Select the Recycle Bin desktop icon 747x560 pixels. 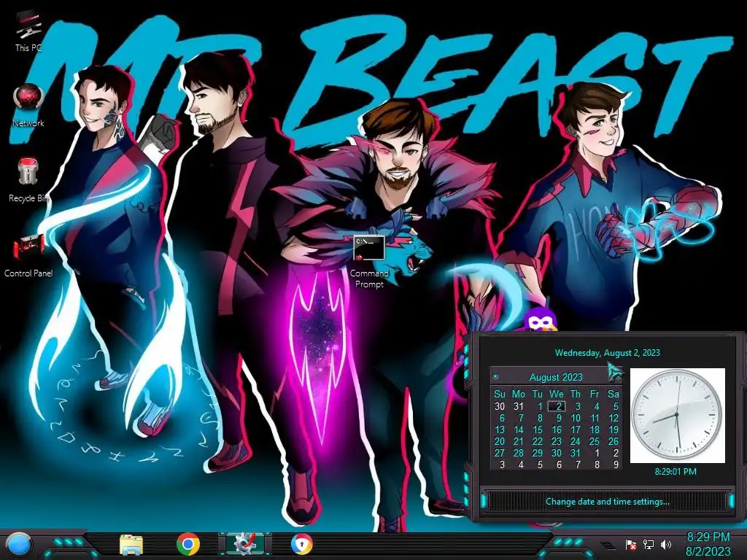coord(28,180)
